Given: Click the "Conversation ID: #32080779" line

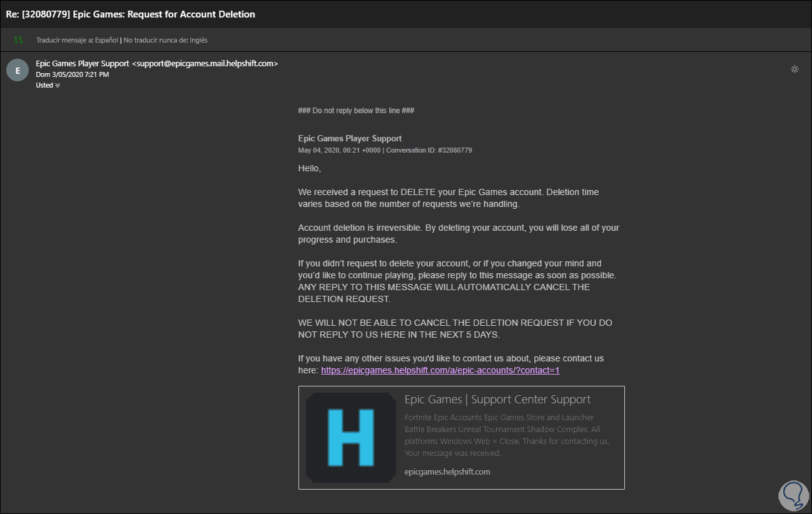Looking at the screenshot, I should tap(430, 150).
